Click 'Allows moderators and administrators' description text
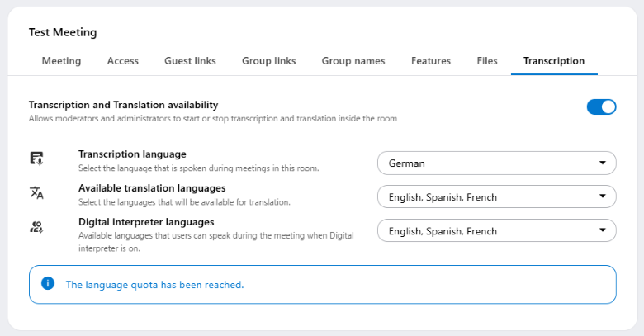 [x=213, y=118]
